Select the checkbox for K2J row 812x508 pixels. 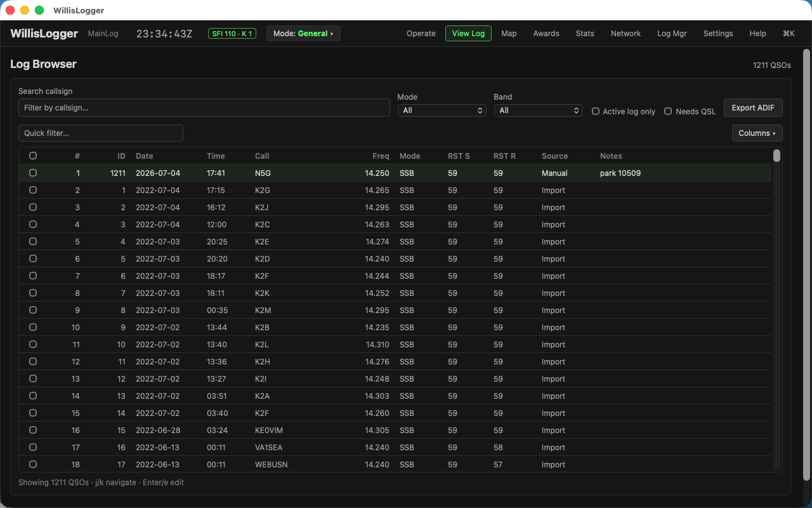33,207
